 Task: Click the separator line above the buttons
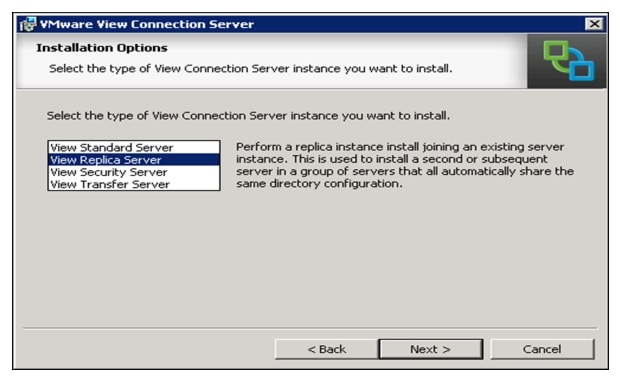point(310,328)
